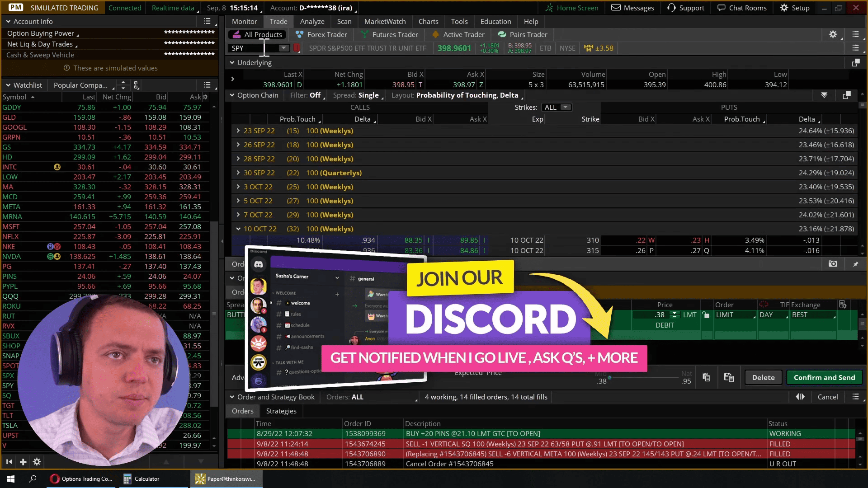Open the list menu icon in the SPY quote row
This screenshot has width=868, height=488.
click(855, 48)
